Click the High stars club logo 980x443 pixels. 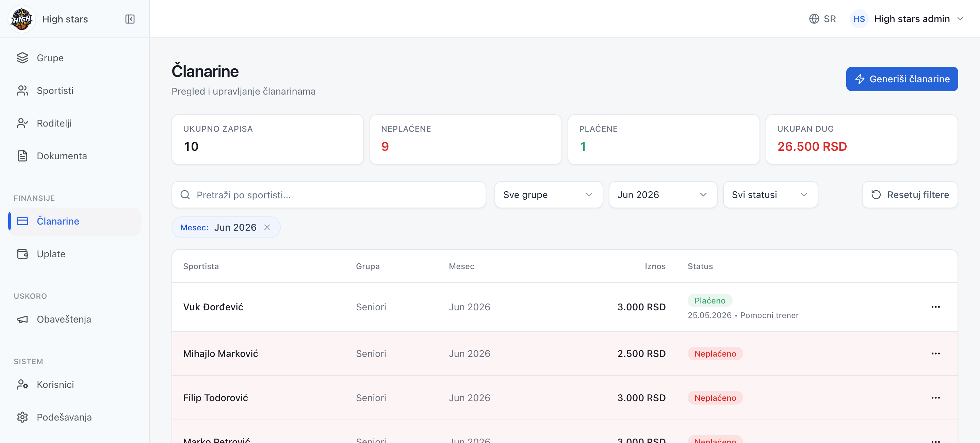(22, 19)
